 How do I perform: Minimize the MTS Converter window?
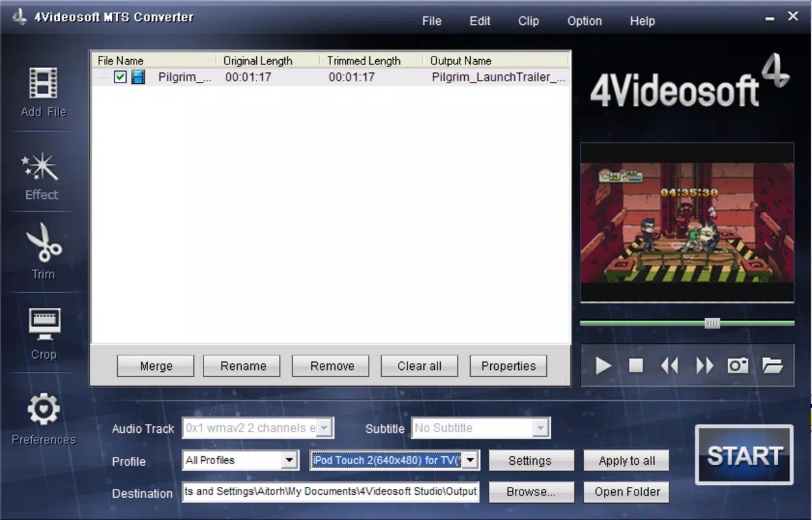pyautogui.click(x=770, y=18)
